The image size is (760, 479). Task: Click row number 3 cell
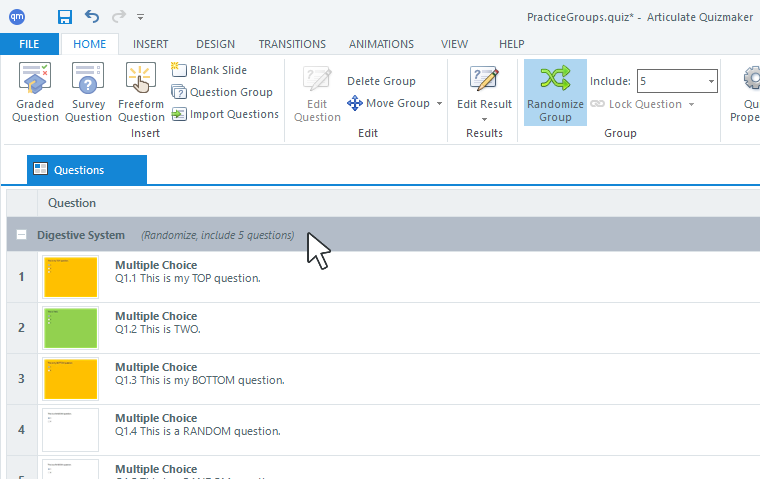point(22,379)
